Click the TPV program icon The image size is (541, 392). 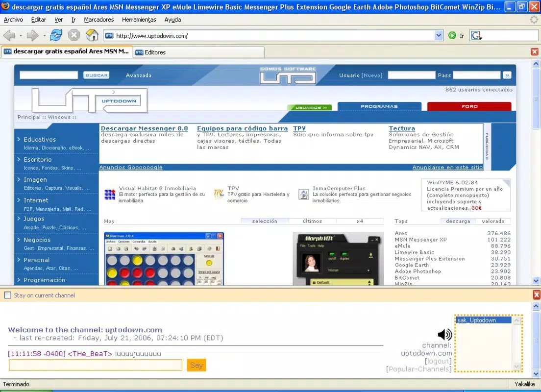click(x=219, y=194)
